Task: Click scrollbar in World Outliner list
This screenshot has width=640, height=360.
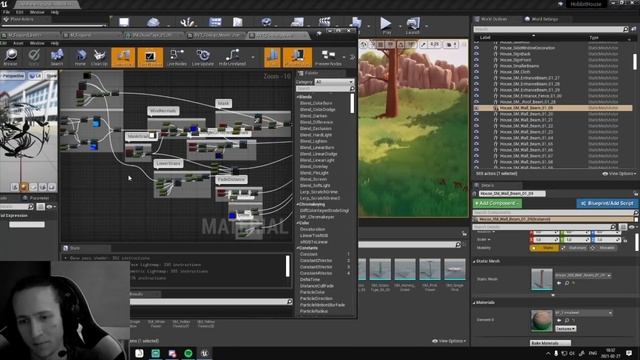Action: pyautogui.click(x=635, y=62)
